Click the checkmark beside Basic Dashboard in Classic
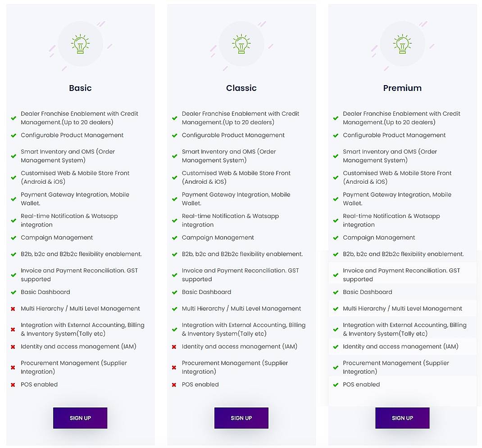Viewport: 482px width, 448px height. 174,292
